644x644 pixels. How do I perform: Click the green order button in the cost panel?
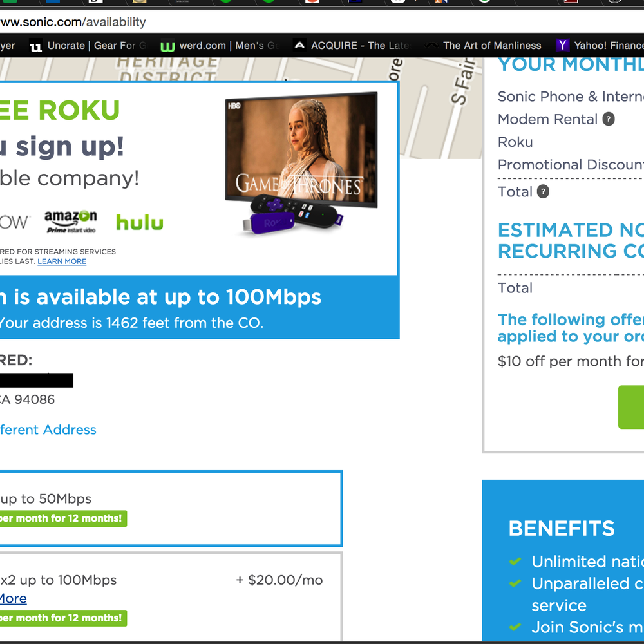coord(631,407)
